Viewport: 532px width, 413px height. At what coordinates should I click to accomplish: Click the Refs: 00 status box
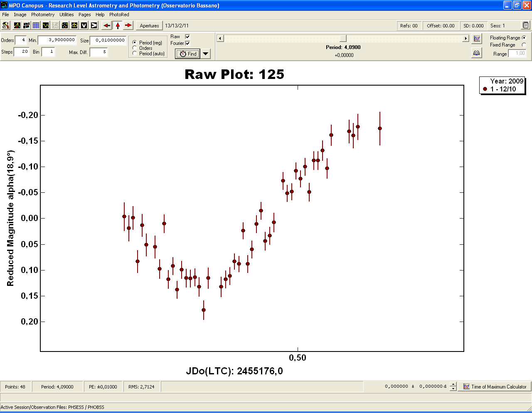[x=409, y=26]
